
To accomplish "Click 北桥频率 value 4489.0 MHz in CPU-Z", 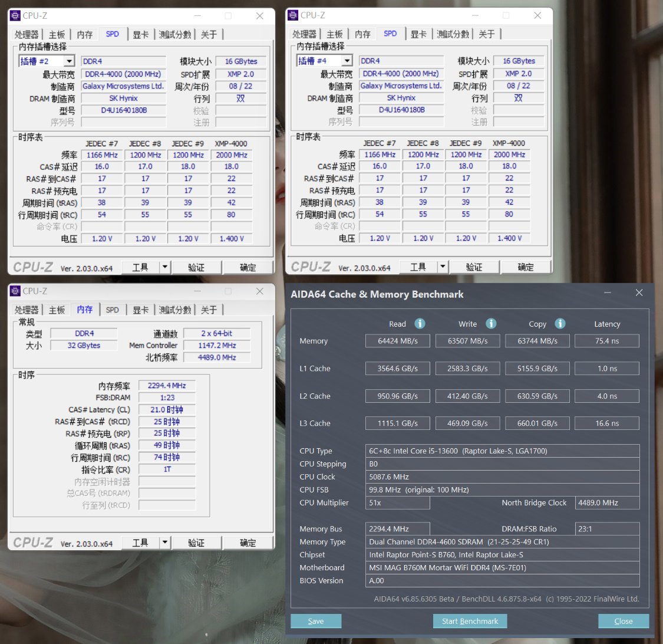I will [217, 357].
